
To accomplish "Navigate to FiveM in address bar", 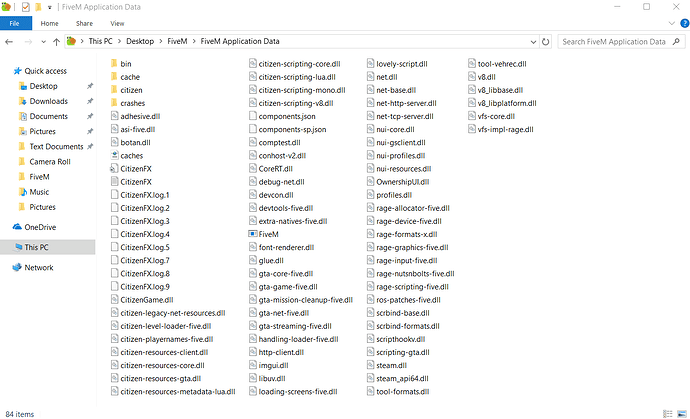I will coord(177,41).
